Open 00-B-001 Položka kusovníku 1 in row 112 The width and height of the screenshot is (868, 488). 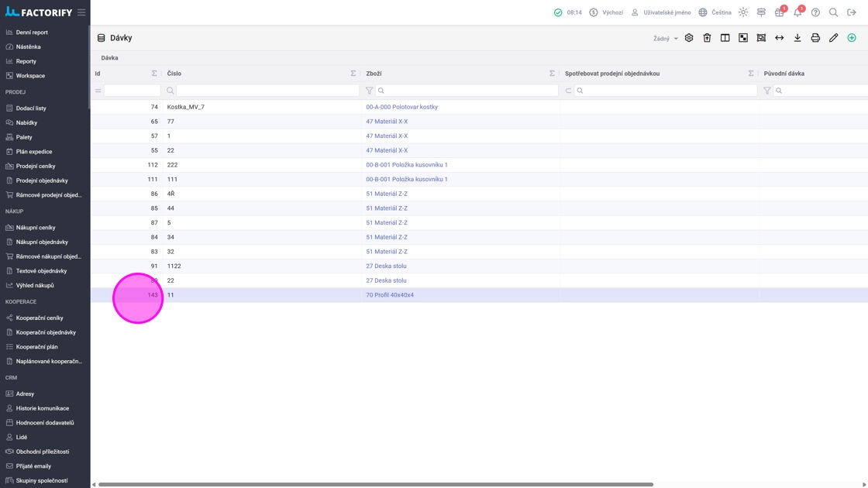pyautogui.click(x=407, y=164)
